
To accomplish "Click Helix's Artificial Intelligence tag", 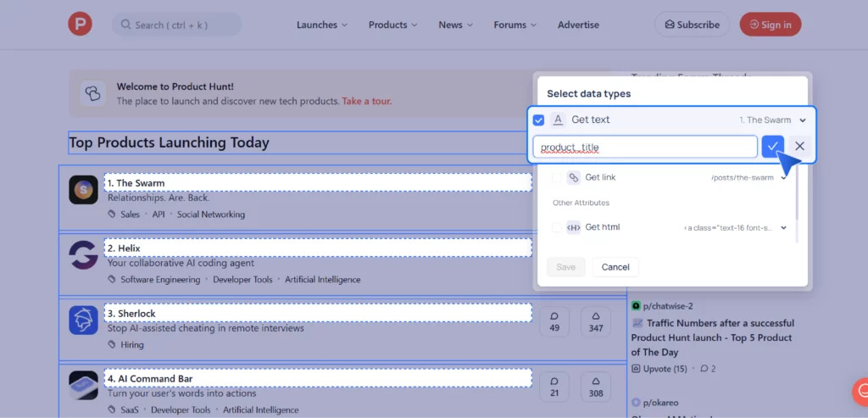I will pos(323,280).
